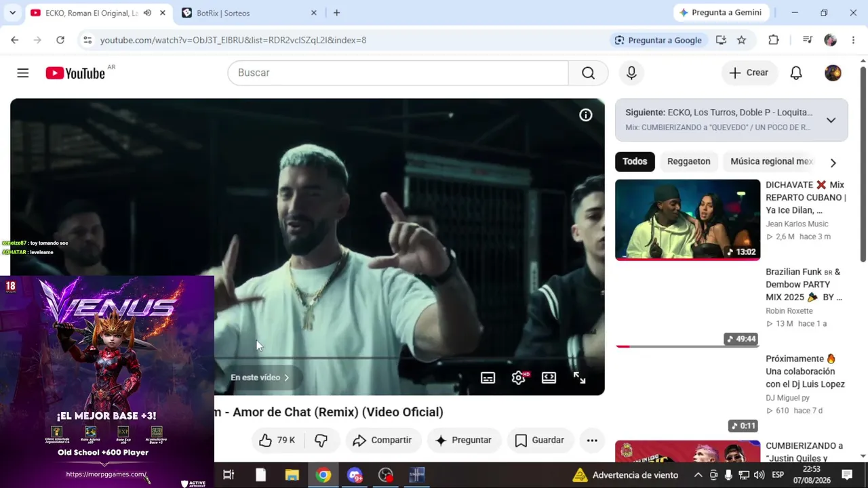Open video settings gear
Image resolution: width=868 pixels, height=488 pixels.
click(519, 378)
